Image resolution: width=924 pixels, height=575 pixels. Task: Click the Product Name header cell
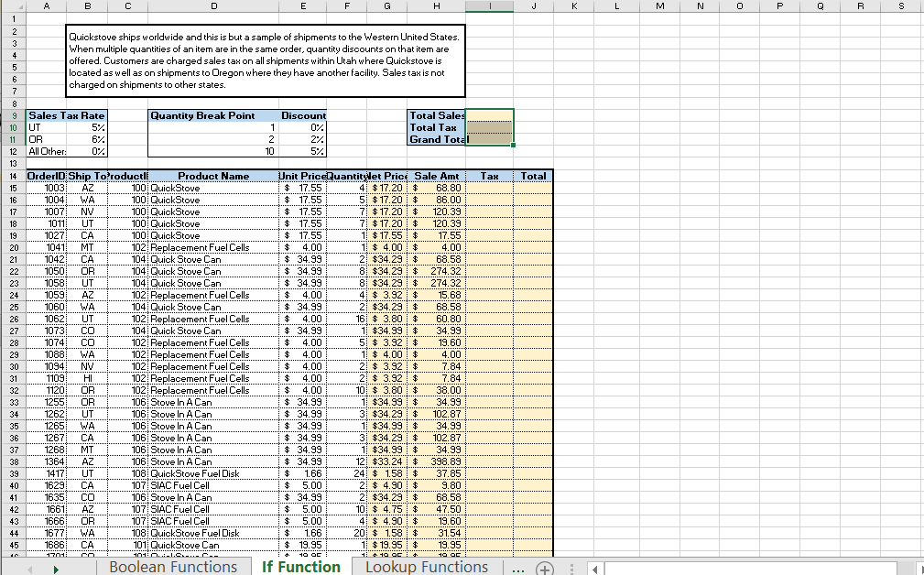(213, 176)
